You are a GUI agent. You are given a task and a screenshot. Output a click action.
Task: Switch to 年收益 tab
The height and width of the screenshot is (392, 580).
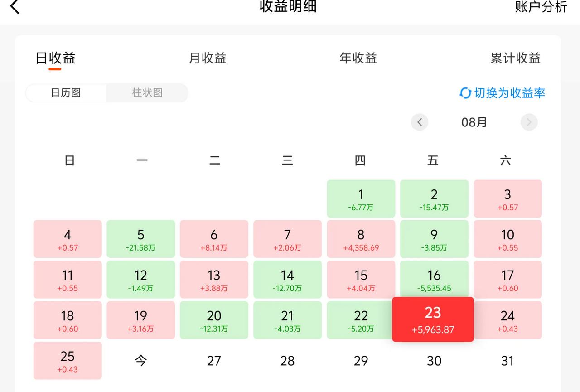pyautogui.click(x=358, y=58)
